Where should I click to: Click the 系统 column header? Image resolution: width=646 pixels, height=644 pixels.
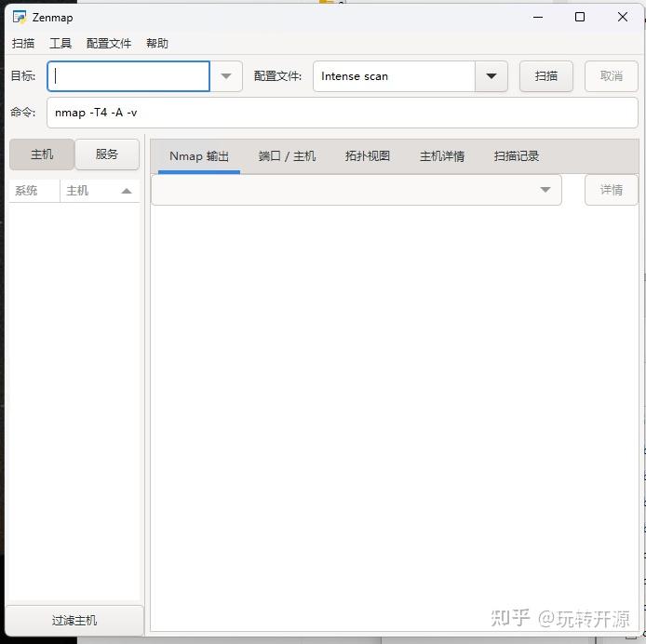34,191
